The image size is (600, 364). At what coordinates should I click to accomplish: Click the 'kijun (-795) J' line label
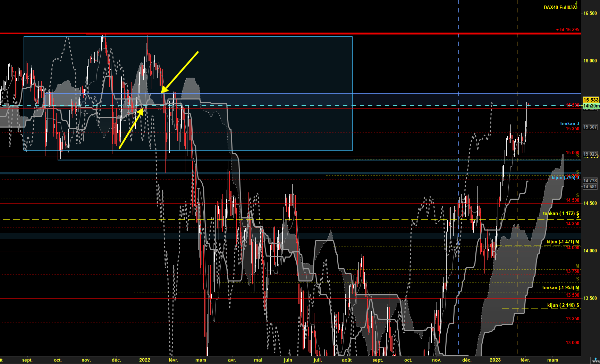pos(565,178)
